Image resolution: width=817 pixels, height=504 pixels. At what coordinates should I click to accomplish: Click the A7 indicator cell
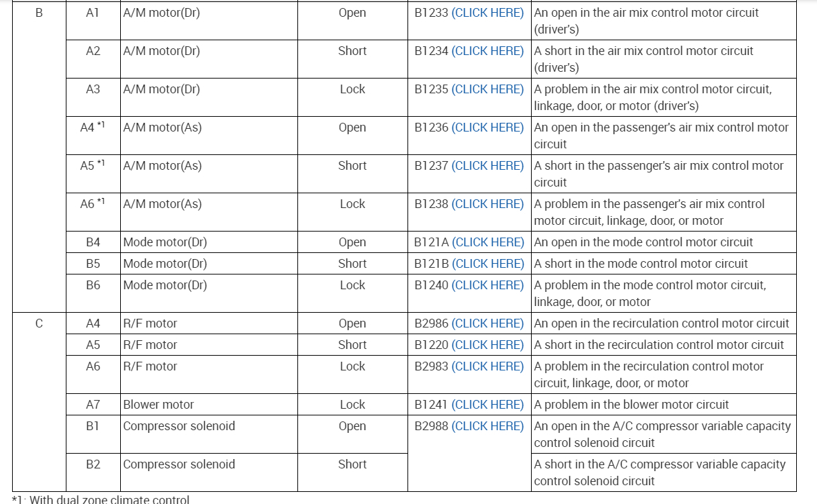(x=93, y=405)
